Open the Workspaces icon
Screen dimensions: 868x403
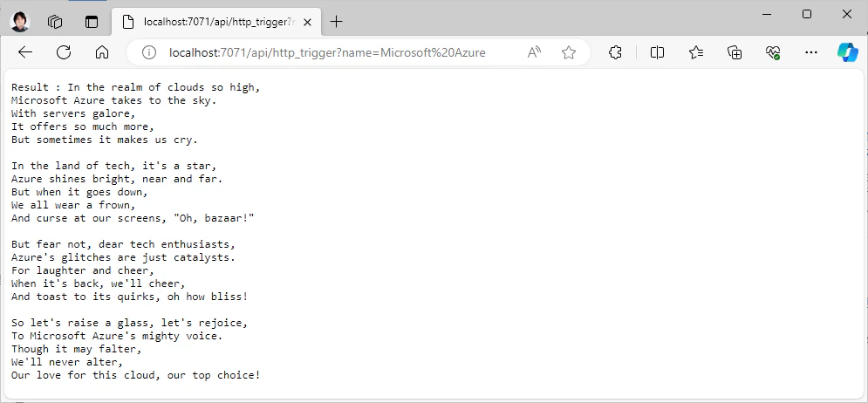click(x=55, y=22)
